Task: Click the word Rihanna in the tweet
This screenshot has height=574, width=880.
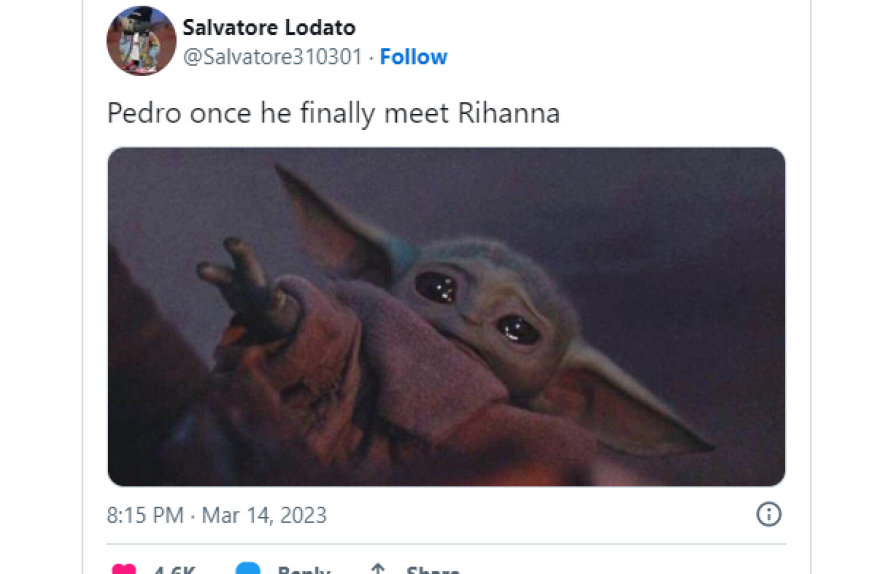Action: click(x=508, y=114)
